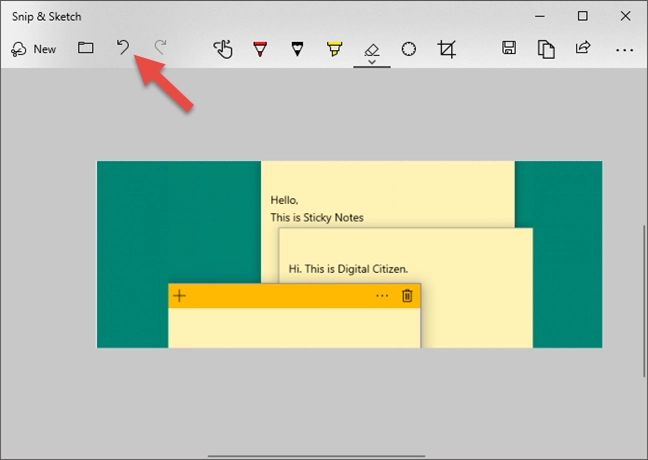The image size is (648, 460).
Task: Click the Snip & Sketch title text
Action: [x=47, y=17]
